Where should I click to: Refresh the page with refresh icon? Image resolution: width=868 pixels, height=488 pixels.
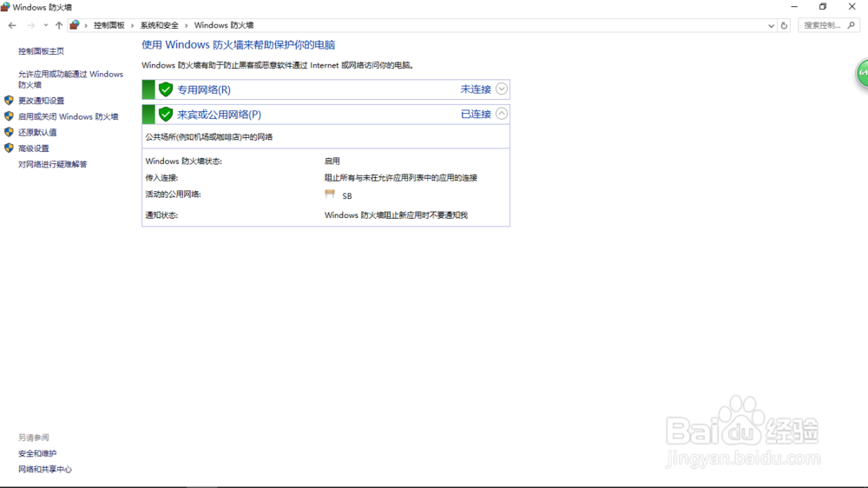[784, 25]
